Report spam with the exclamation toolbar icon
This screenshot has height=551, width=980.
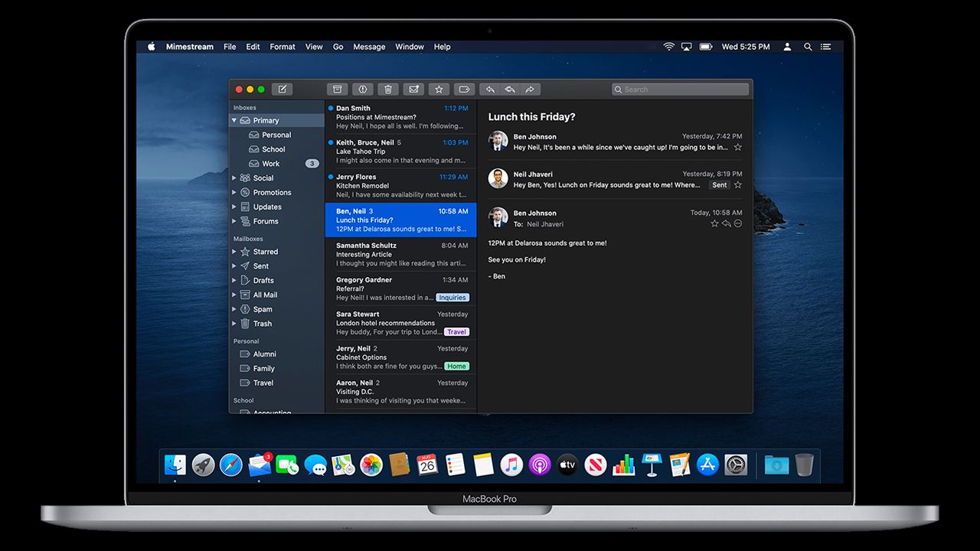coord(363,90)
